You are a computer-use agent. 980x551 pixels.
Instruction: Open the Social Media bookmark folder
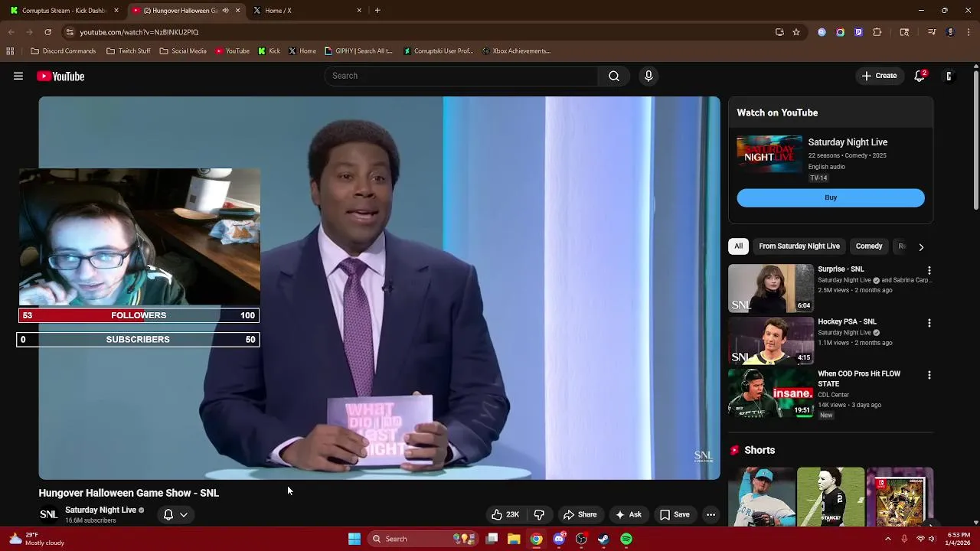pos(183,51)
